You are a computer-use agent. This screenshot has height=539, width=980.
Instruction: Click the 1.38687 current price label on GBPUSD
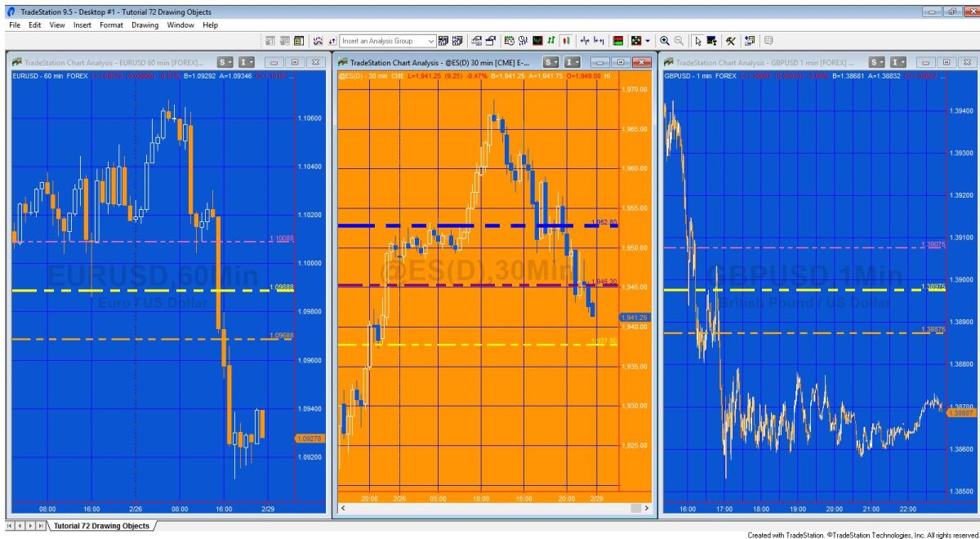(x=960, y=413)
